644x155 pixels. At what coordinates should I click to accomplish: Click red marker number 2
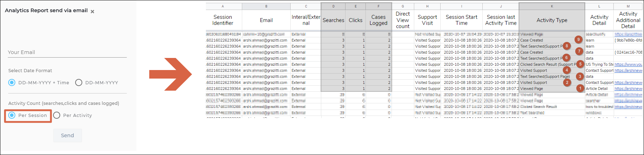click(x=567, y=82)
